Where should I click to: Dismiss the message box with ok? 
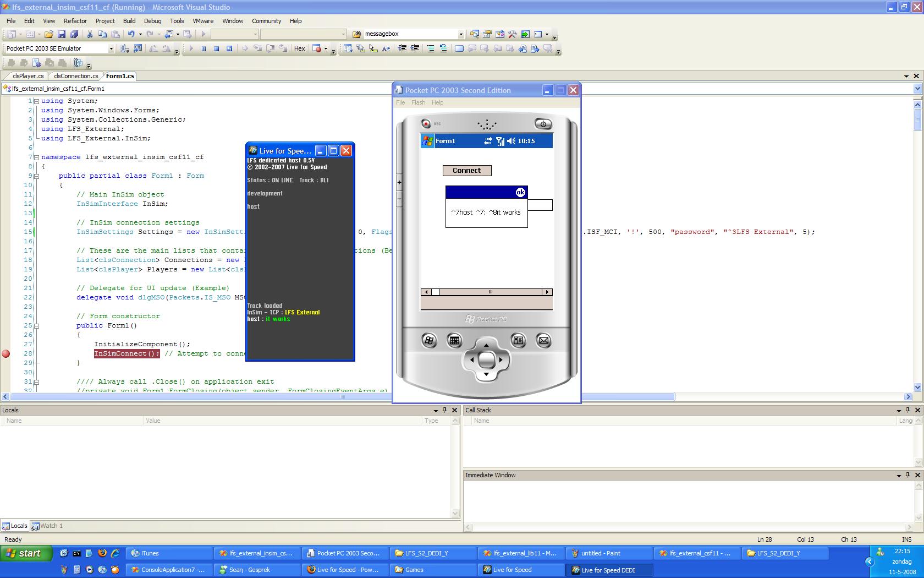coord(520,192)
